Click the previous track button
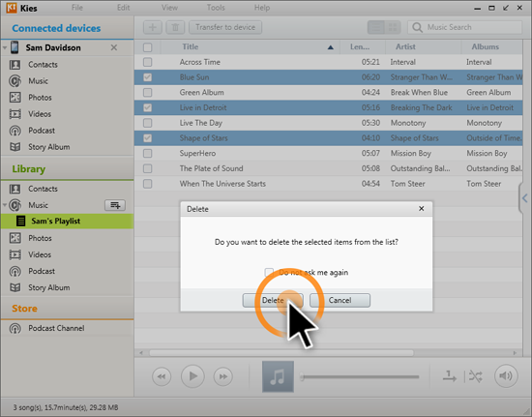Screen dimensions: 532x417 click(162, 376)
